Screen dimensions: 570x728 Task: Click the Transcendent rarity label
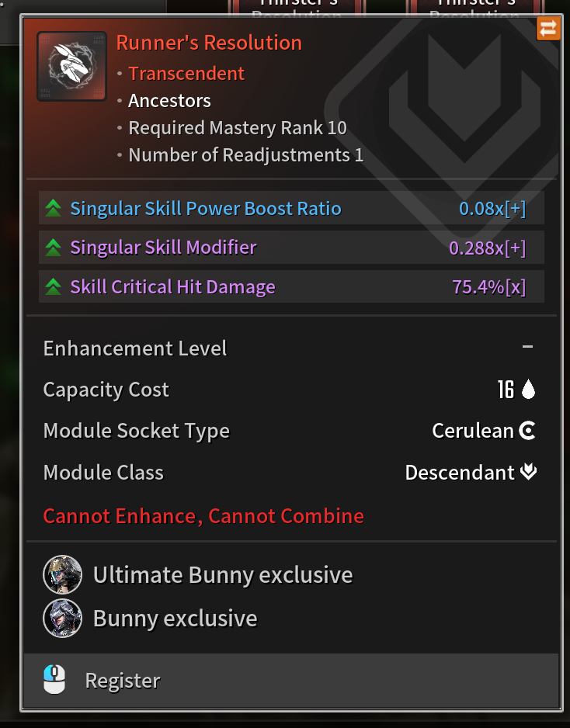tap(186, 74)
